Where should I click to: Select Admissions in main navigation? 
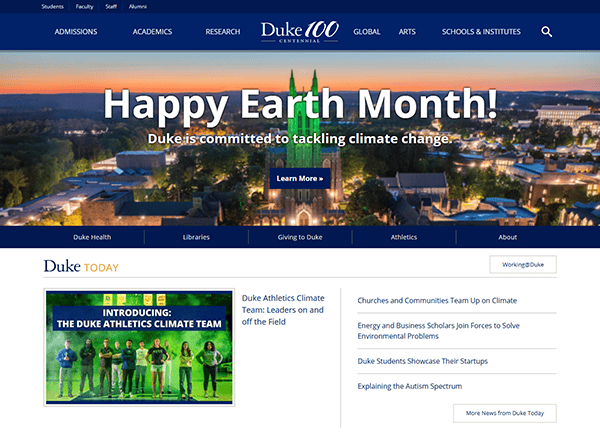(x=76, y=32)
